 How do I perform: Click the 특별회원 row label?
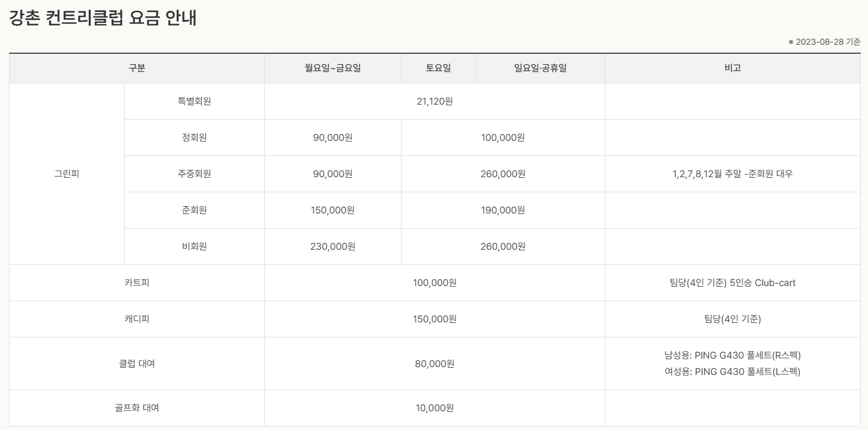[194, 102]
